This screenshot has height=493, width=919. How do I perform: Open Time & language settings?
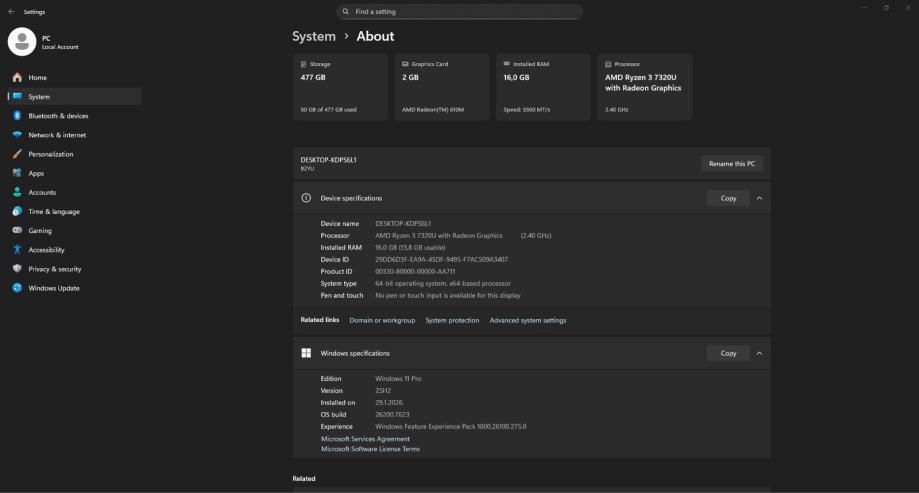[x=53, y=212]
